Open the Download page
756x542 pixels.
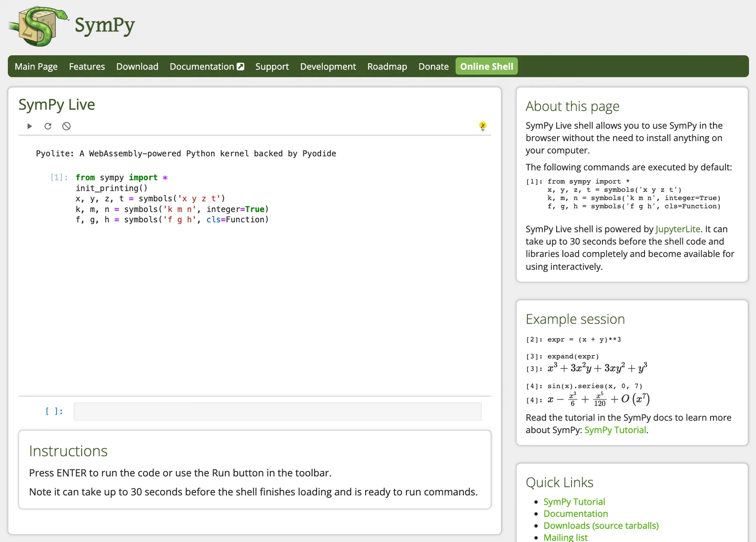pos(137,67)
